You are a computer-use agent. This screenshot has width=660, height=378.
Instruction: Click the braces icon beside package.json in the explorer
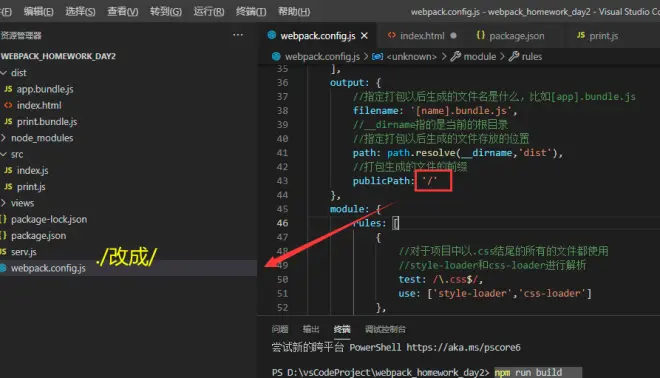coord(3,235)
